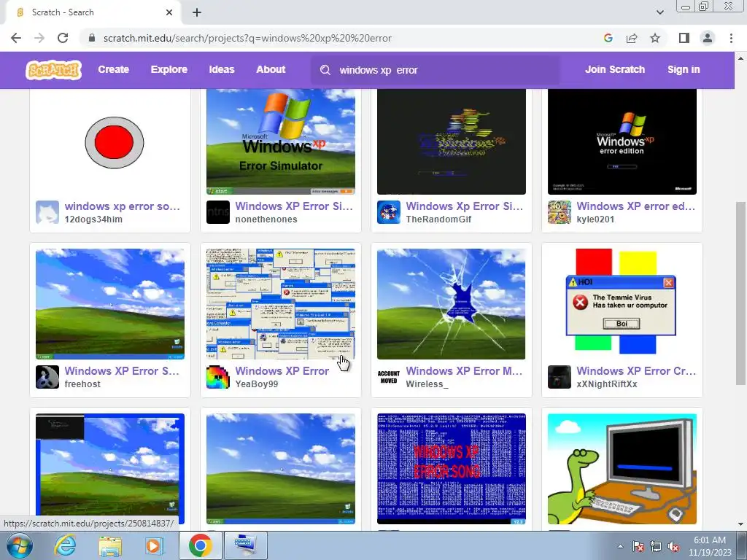The image size is (747, 560).
Task: Click the muted volume tray icon
Action: click(x=673, y=547)
